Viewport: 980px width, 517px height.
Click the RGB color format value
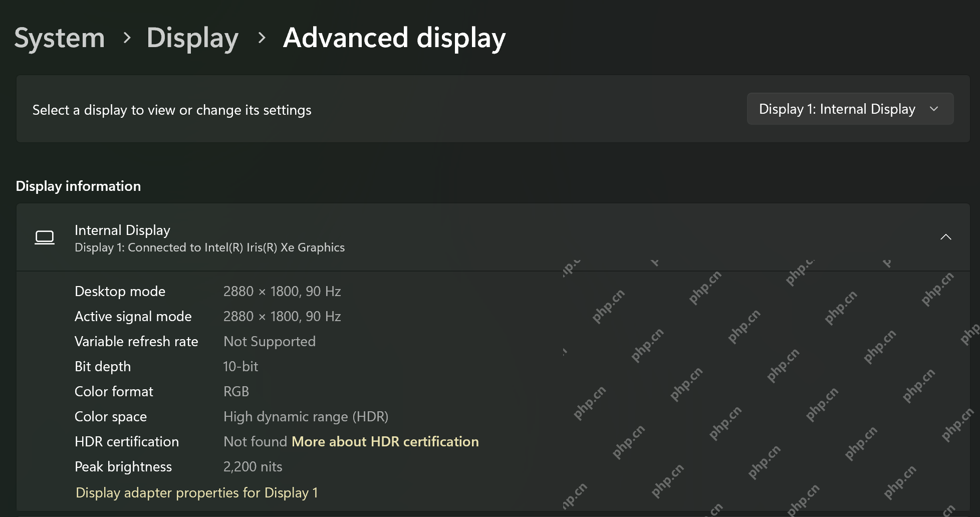236,391
